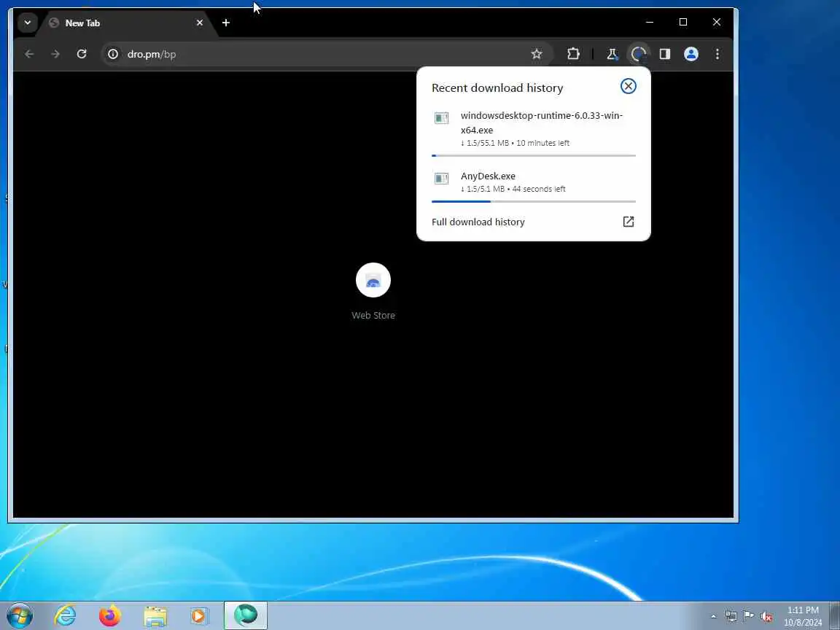Open Chrome's three-dot menu
Image resolution: width=840 pixels, height=630 pixels.
pos(717,54)
